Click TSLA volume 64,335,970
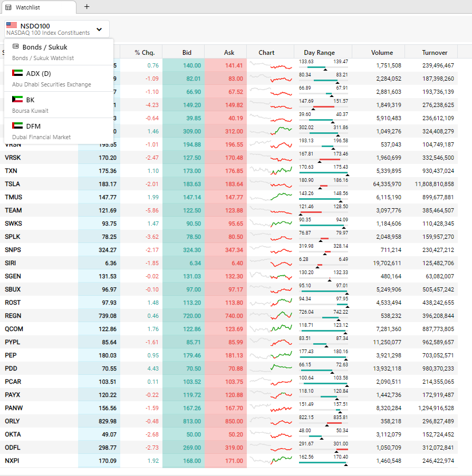Screen dimensions: 472x476 click(x=387, y=184)
